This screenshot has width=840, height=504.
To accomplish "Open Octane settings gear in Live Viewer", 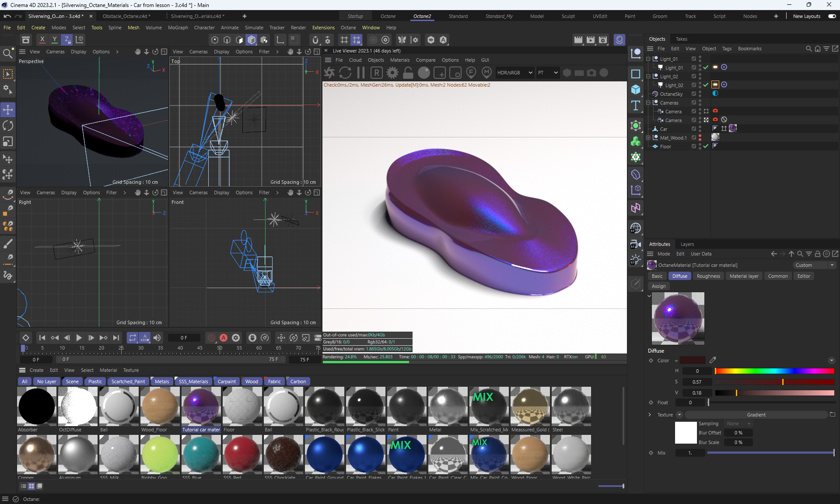I will pyautogui.click(x=392, y=73).
